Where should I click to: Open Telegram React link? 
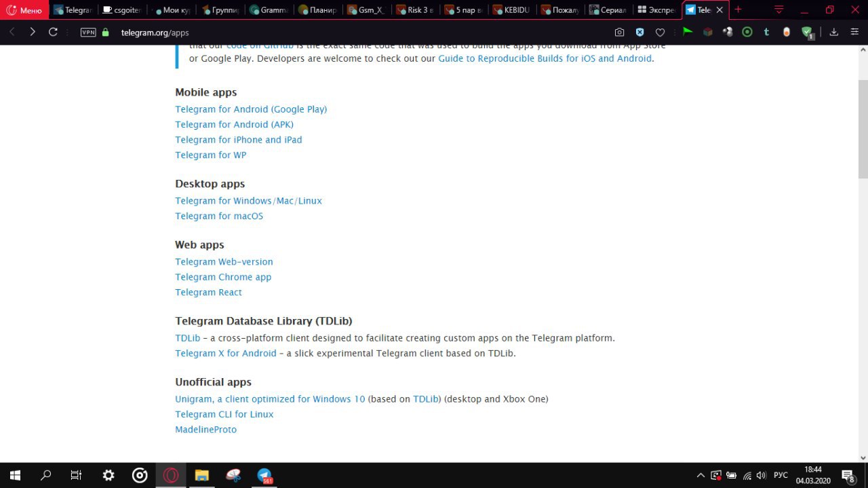pos(208,293)
